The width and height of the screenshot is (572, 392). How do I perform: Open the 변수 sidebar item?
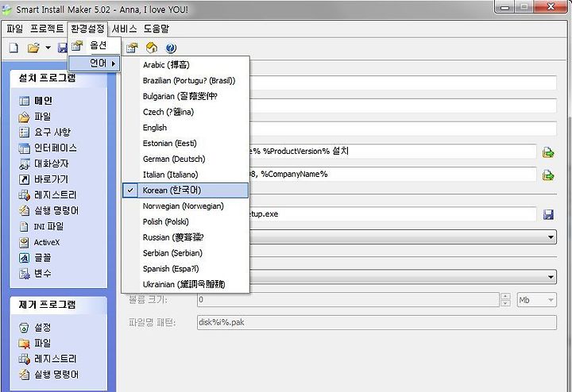click(35, 274)
